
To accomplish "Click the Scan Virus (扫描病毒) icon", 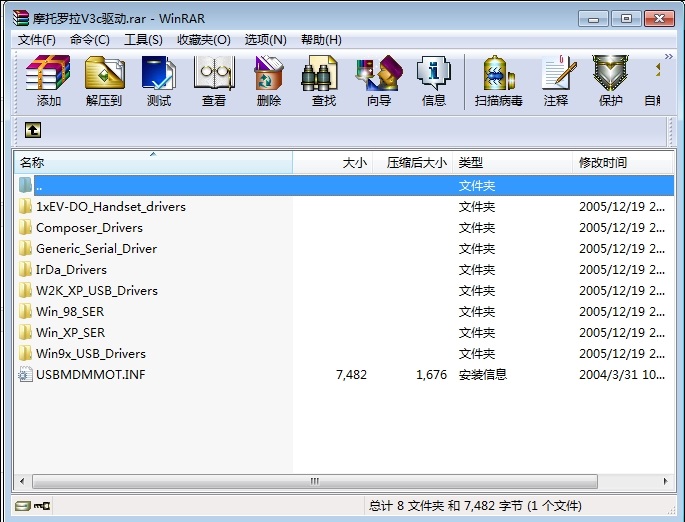I will tap(498, 73).
